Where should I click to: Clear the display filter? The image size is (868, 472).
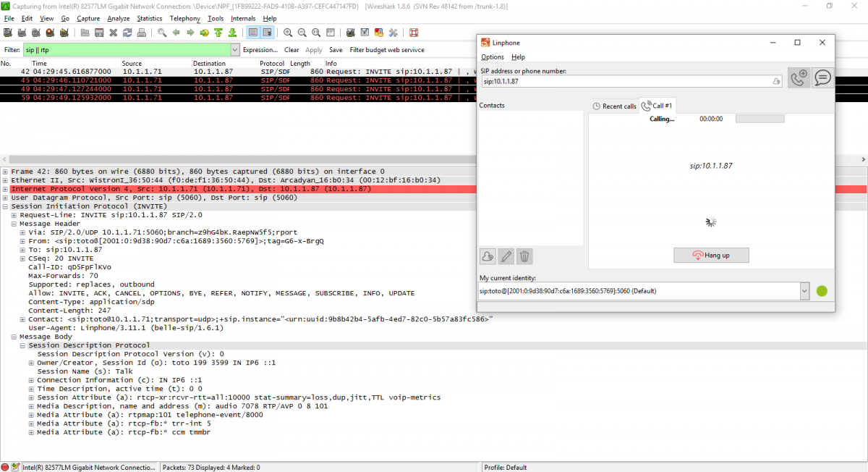tap(292, 50)
